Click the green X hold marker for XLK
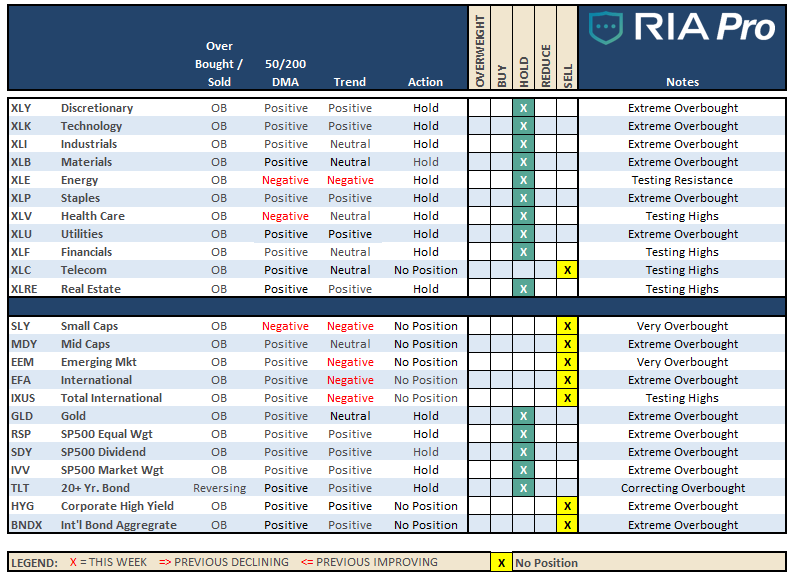Viewport: 793px width, 579px height. pyautogui.click(x=523, y=126)
